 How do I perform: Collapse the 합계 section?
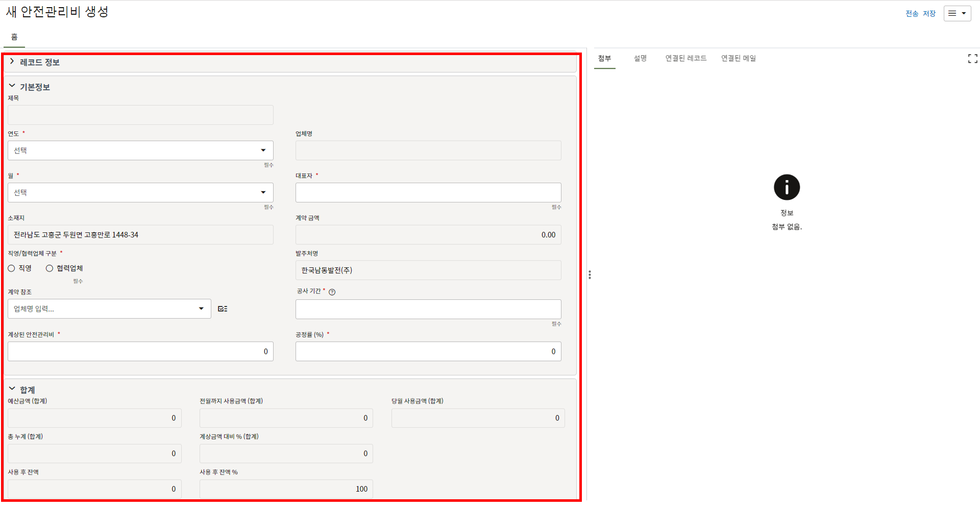pyautogui.click(x=12, y=389)
